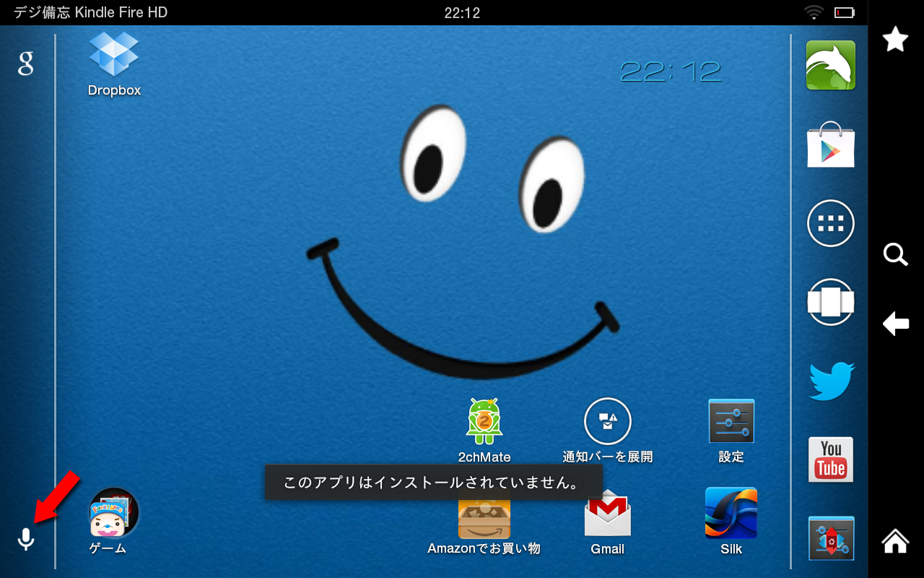Tap the battery indicator icon

pos(845,12)
